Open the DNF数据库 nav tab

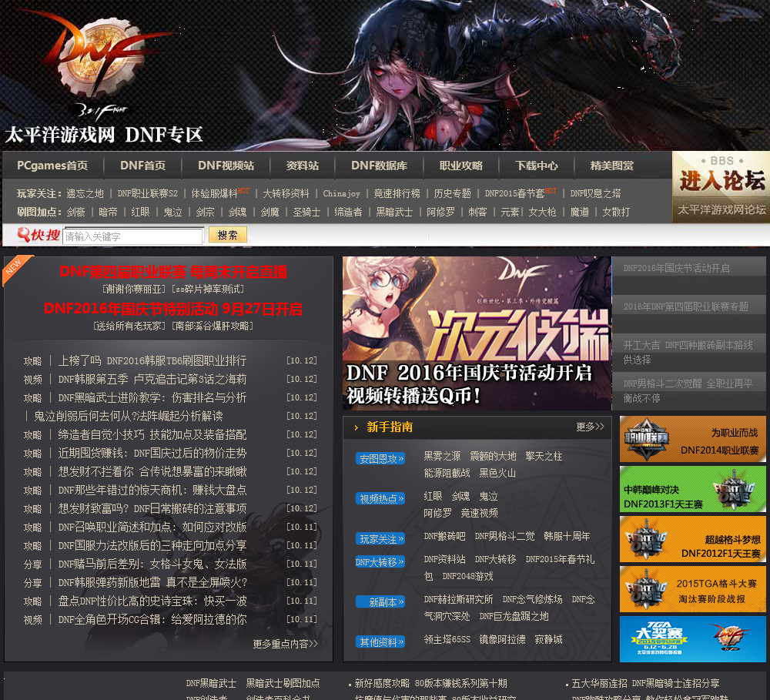379,166
